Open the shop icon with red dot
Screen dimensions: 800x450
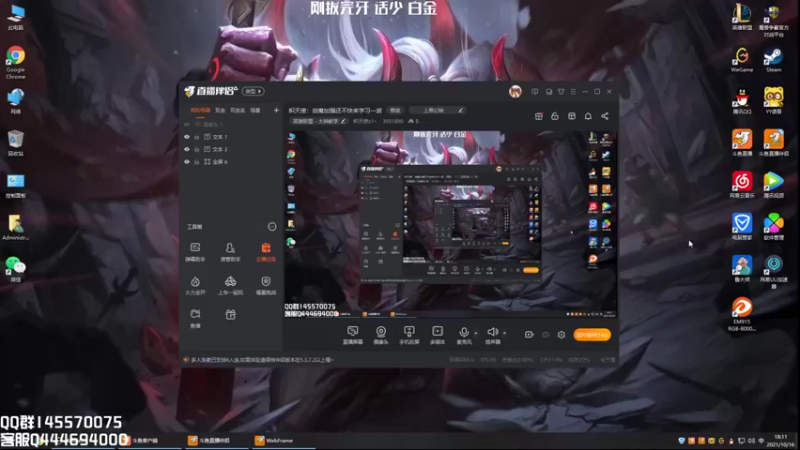coord(539,116)
